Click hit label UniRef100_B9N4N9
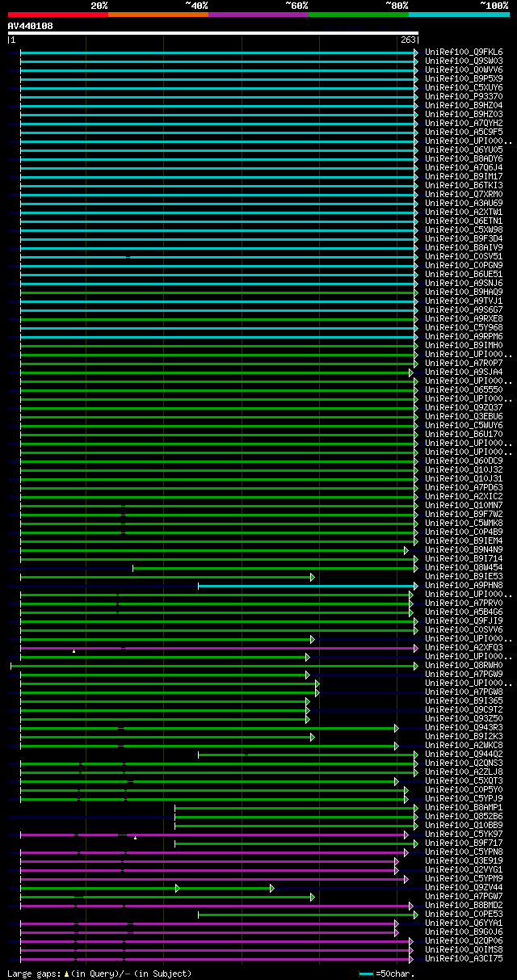The image size is (517, 980). tap(464, 549)
